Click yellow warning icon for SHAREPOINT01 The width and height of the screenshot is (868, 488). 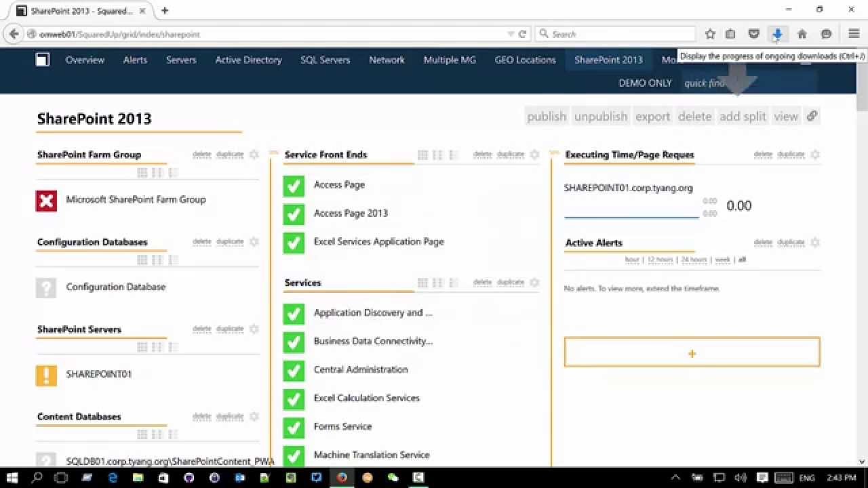click(x=46, y=375)
